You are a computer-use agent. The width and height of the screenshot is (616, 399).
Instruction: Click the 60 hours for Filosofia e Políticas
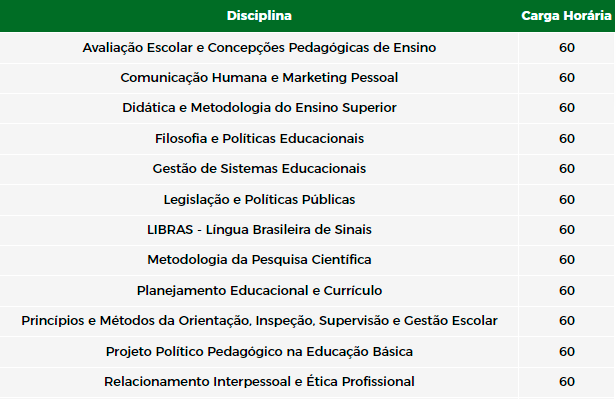coord(567,139)
